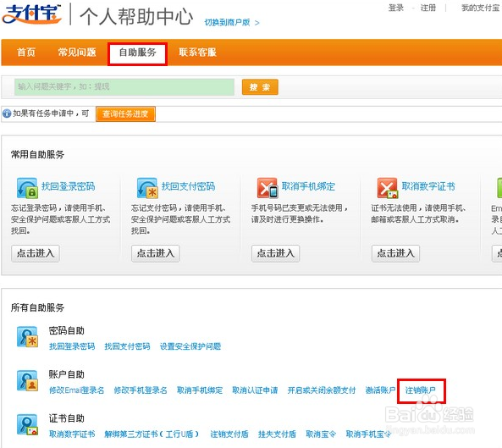Image resolution: width=502 pixels, height=448 pixels.
Task: Click the 密码自助 key icon
Action: (x=27, y=336)
